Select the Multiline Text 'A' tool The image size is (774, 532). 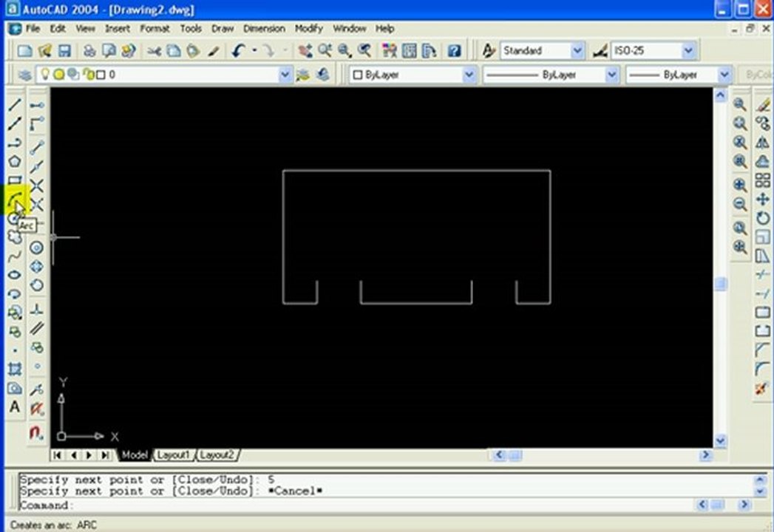click(14, 406)
